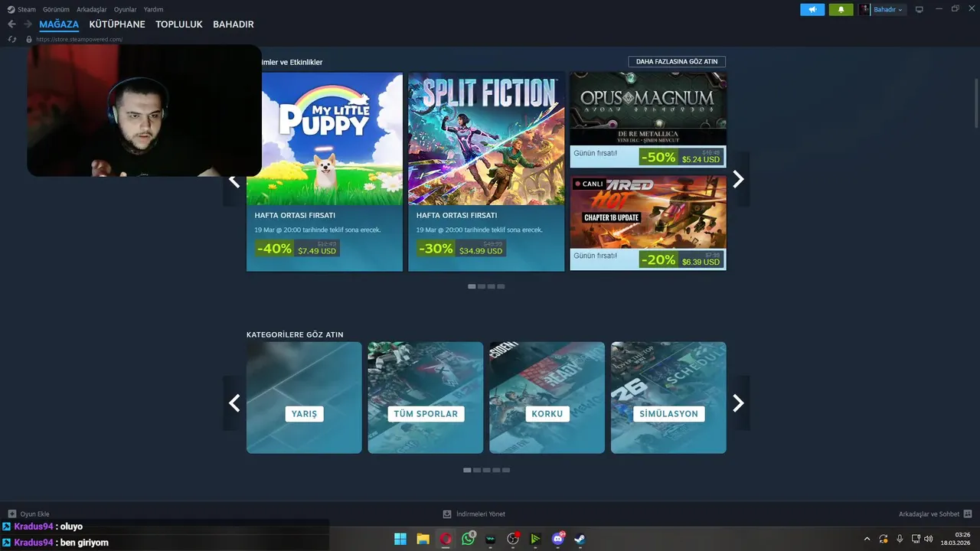Open the Oyunlar menu
This screenshot has height=551, width=980.
click(126, 10)
